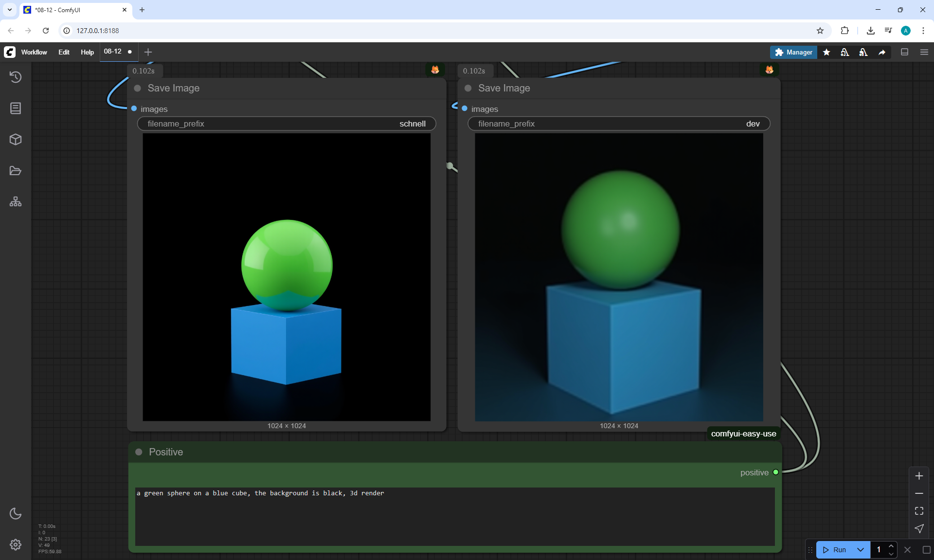Click the zoom in plus control
934x560 pixels.
[919, 476]
